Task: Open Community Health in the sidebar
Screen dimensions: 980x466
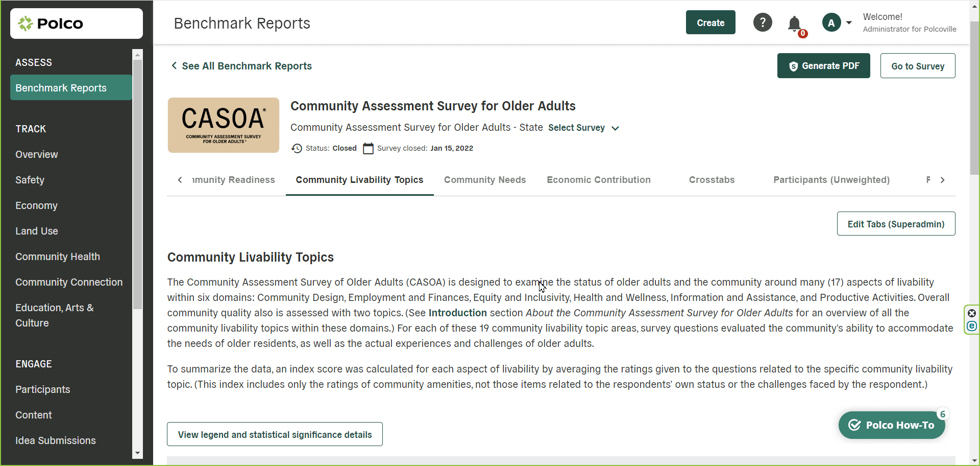Action: point(58,257)
